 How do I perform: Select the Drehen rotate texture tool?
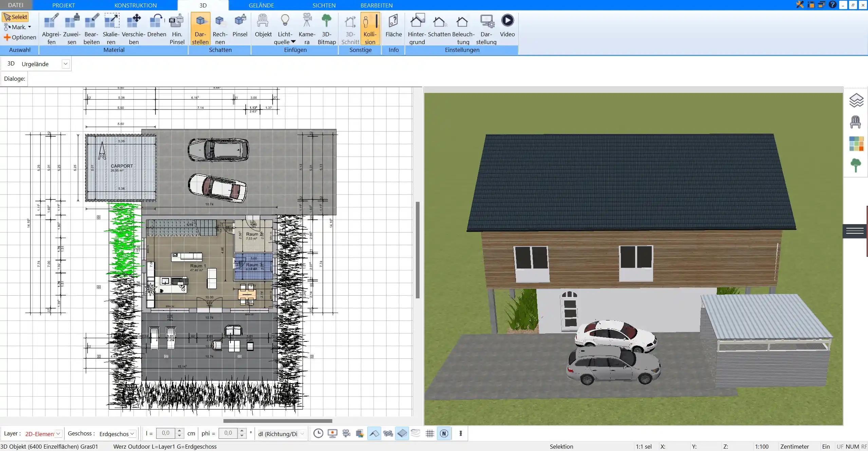pyautogui.click(x=156, y=25)
